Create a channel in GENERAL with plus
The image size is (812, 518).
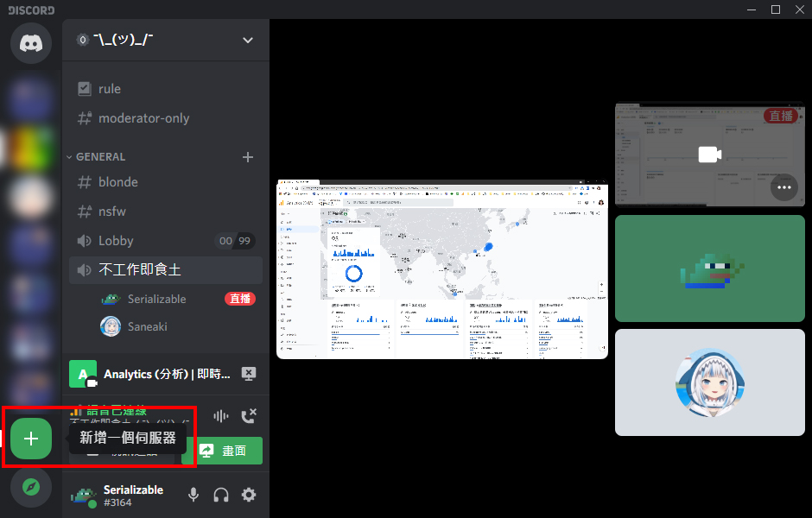pos(248,157)
